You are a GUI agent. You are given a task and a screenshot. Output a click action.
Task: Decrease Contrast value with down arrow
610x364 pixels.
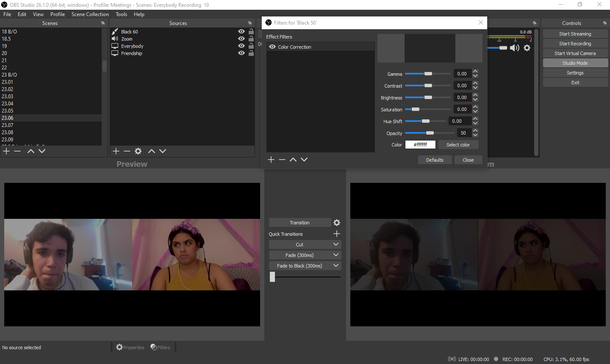pos(475,88)
